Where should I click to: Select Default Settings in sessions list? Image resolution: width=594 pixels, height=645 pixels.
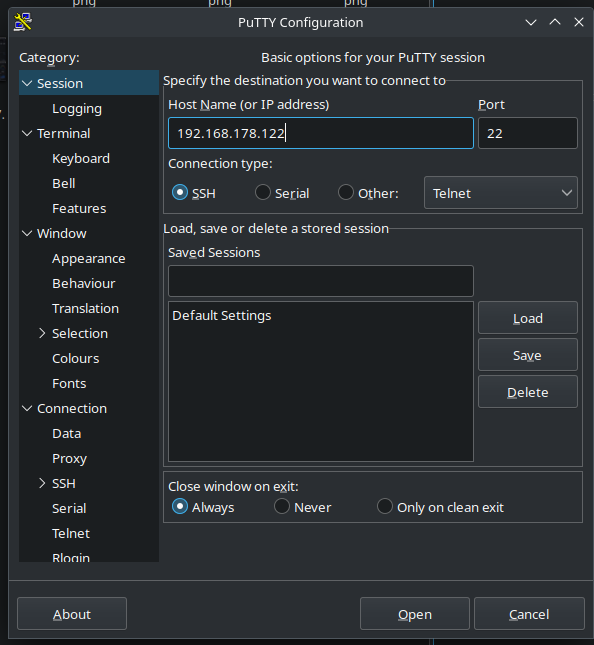[x=222, y=316]
